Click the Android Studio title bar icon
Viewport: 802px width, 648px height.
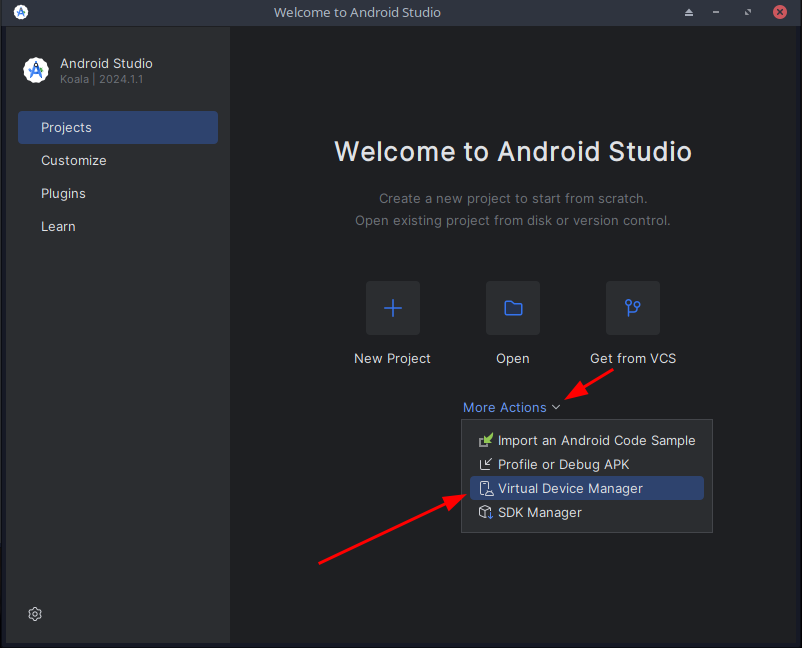click(x=21, y=12)
